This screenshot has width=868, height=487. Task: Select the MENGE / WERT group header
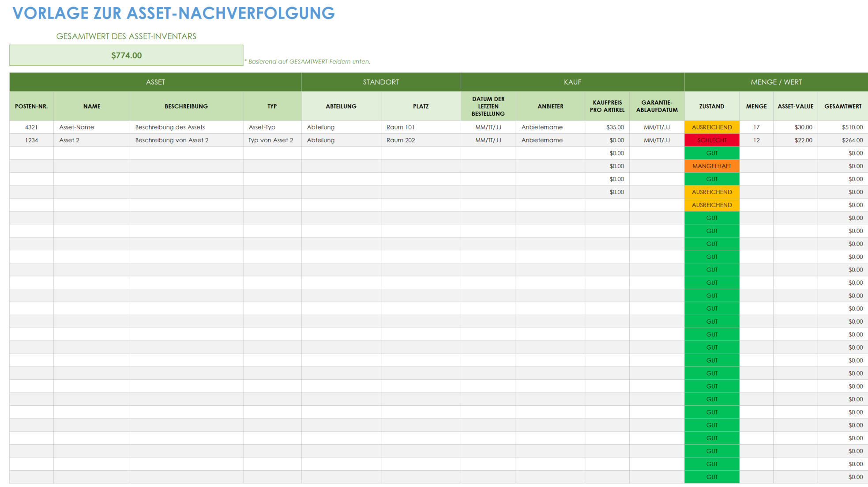[776, 82]
